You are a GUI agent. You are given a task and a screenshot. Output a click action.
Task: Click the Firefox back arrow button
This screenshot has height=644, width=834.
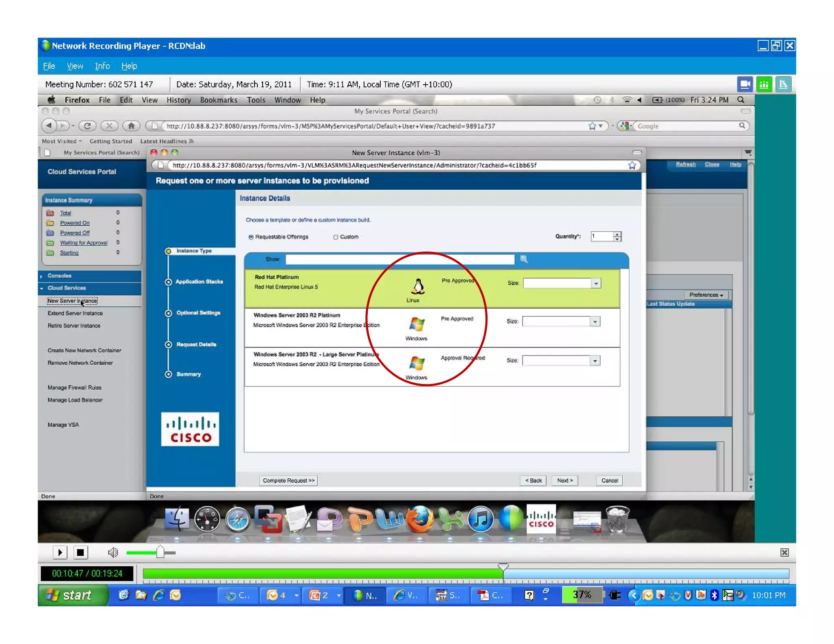point(49,126)
